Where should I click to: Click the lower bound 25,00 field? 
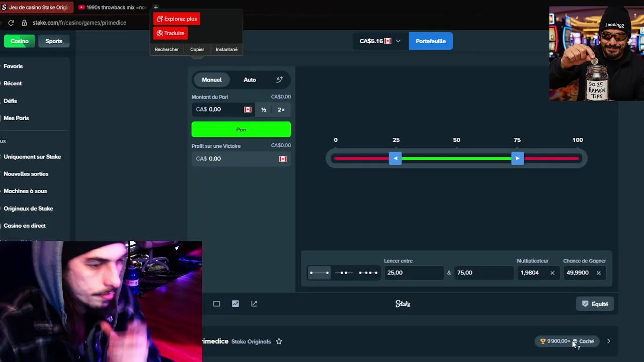(414, 273)
